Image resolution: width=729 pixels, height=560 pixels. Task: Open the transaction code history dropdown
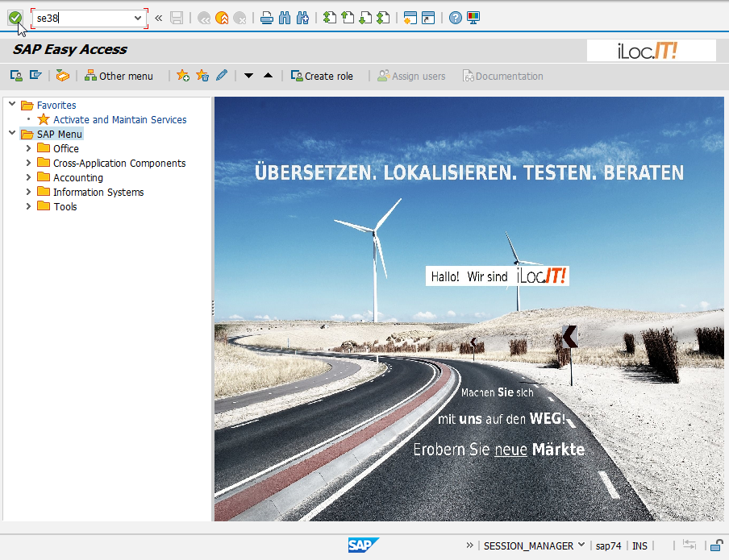pyautogui.click(x=137, y=18)
